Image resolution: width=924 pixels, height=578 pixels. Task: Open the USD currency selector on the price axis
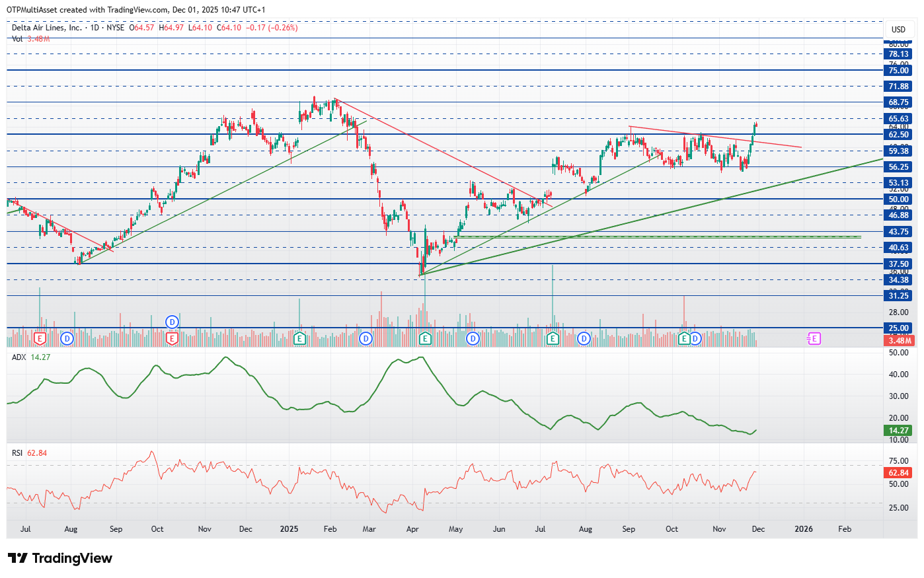(898, 29)
